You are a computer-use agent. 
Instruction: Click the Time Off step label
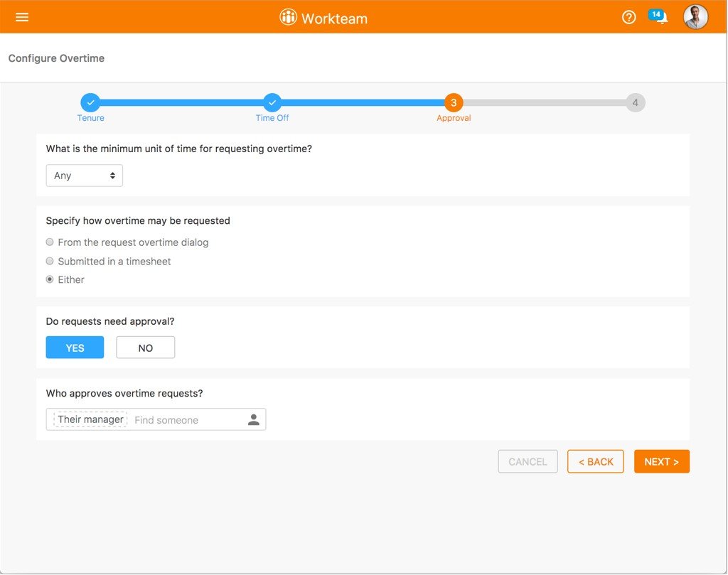coord(272,118)
